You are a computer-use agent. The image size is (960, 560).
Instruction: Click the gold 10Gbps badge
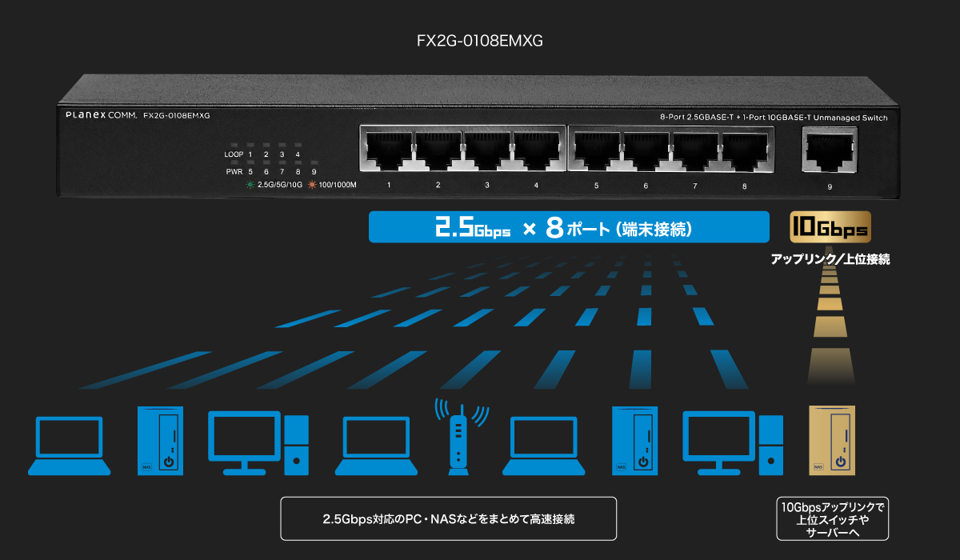click(830, 227)
